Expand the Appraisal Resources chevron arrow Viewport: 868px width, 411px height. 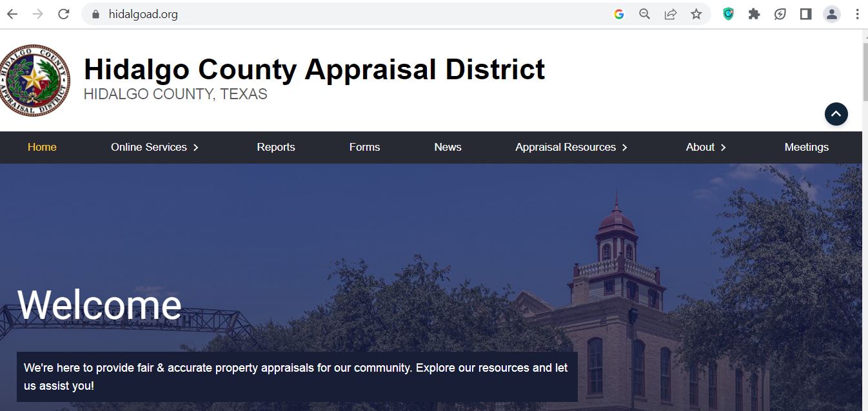[x=624, y=148]
